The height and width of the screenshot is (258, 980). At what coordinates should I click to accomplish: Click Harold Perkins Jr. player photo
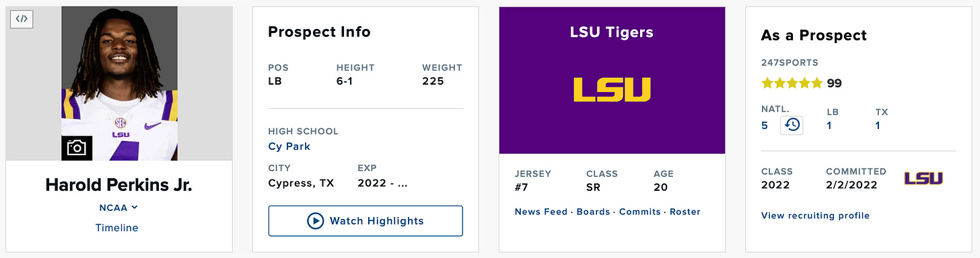pos(120,83)
